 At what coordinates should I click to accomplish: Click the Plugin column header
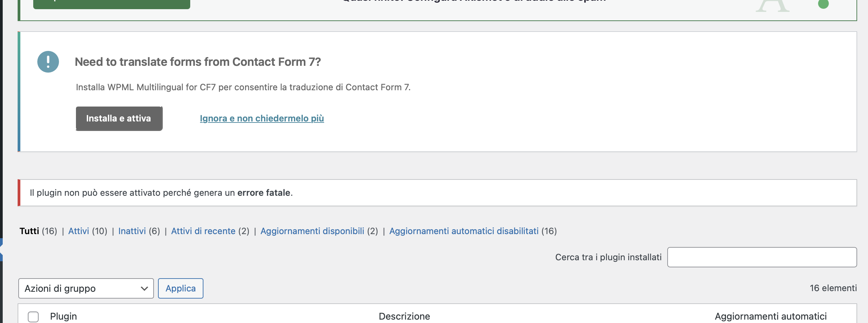(63, 316)
